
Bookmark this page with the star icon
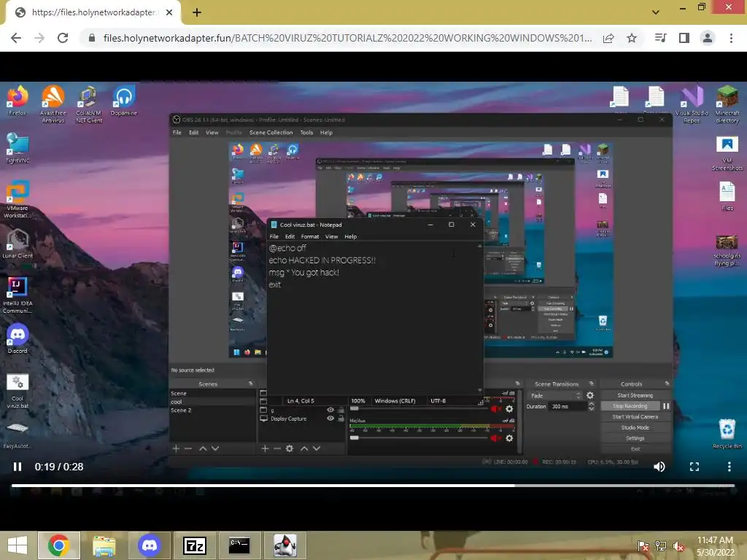(632, 38)
